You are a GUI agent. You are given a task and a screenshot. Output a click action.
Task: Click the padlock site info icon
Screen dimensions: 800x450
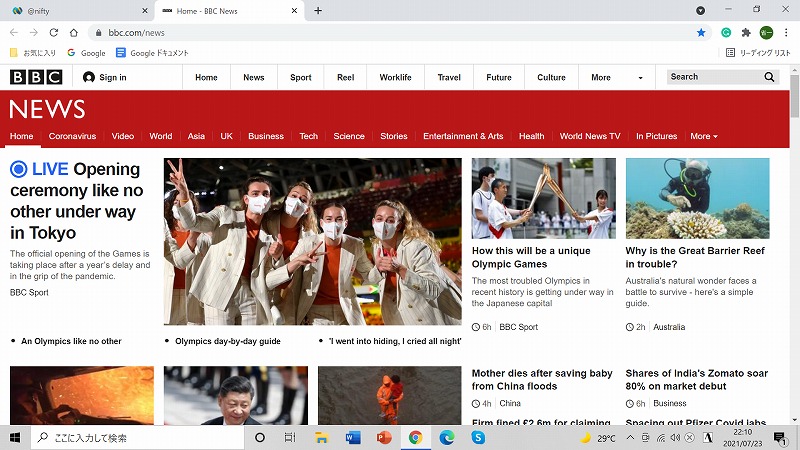pos(98,33)
